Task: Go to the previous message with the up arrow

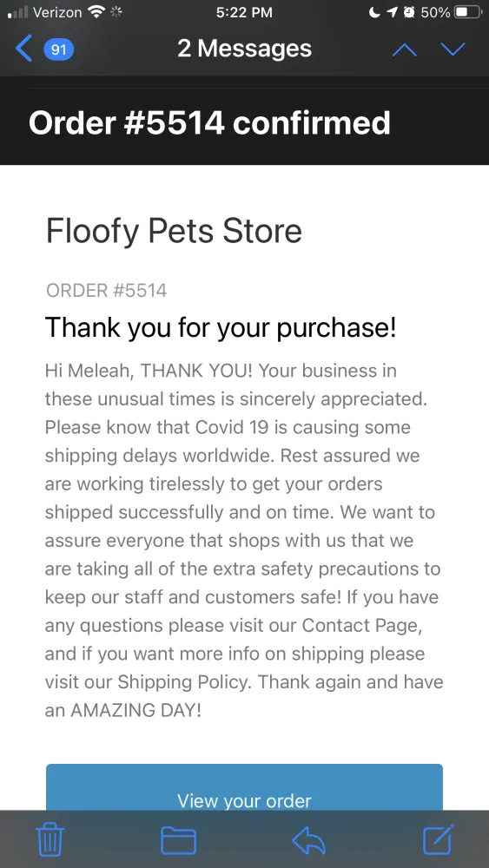Action: point(404,49)
